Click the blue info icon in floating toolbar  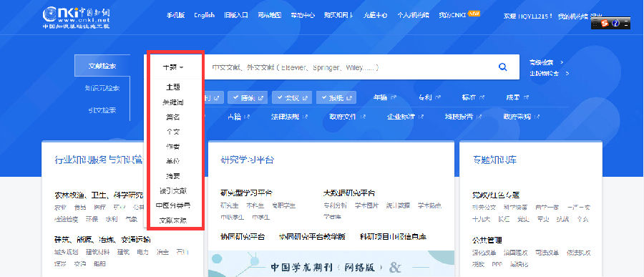pos(615,24)
